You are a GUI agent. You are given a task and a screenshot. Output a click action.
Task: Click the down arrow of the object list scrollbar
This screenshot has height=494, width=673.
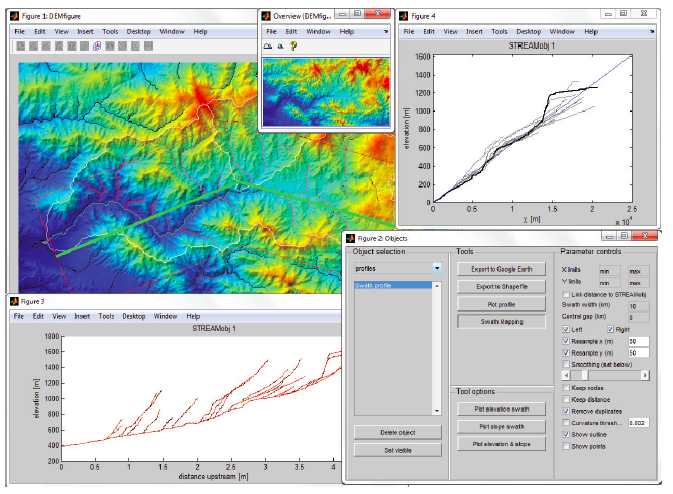437,410
